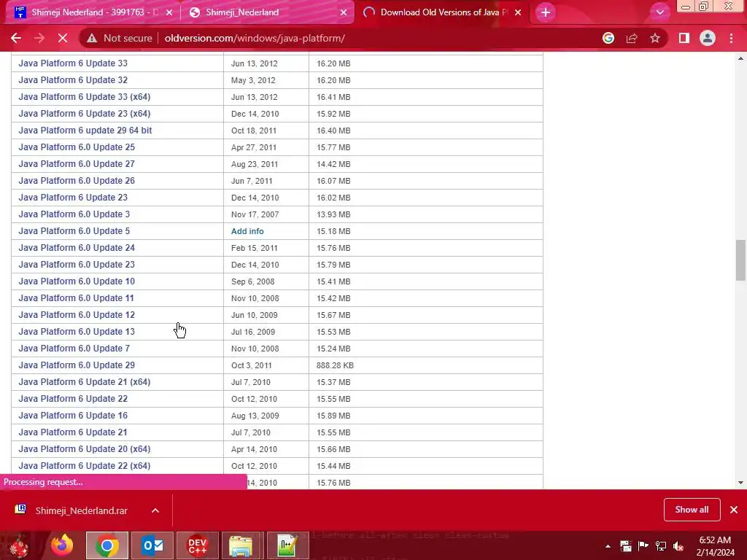Open Java Platform 6.0 Update 5
Image resolution: width=747 pixels, height=560 pixels.
click(x=74, y=231)
